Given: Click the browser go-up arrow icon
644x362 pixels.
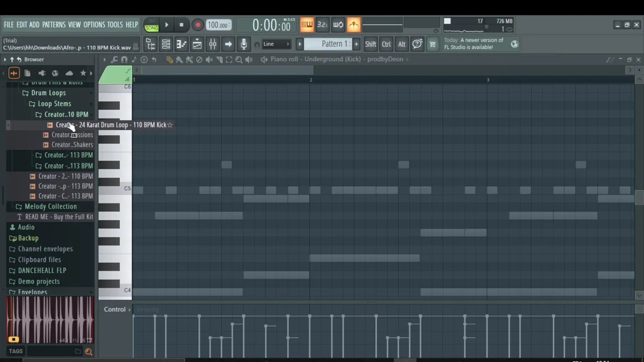Looking at the screenshot, I should [x=12, y=59].
